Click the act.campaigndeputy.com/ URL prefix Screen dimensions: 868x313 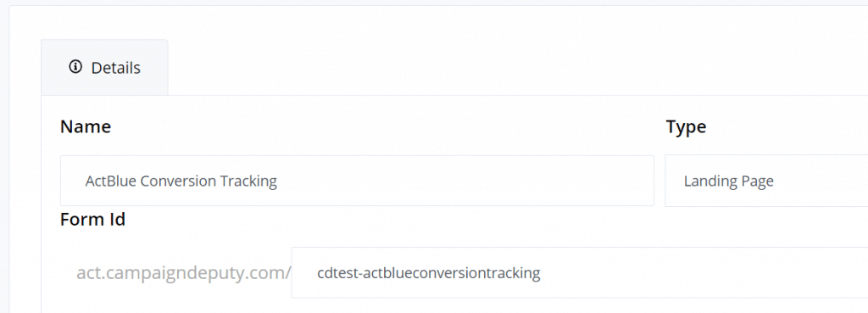coord(184,273)
